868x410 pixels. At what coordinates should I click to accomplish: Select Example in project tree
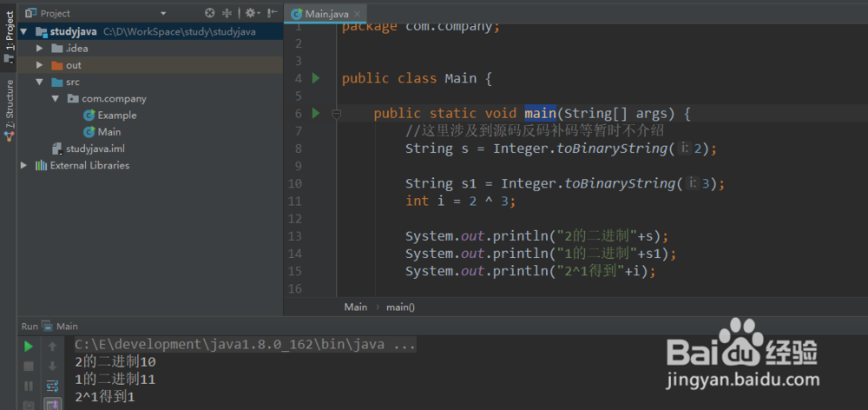click(117, 116)
